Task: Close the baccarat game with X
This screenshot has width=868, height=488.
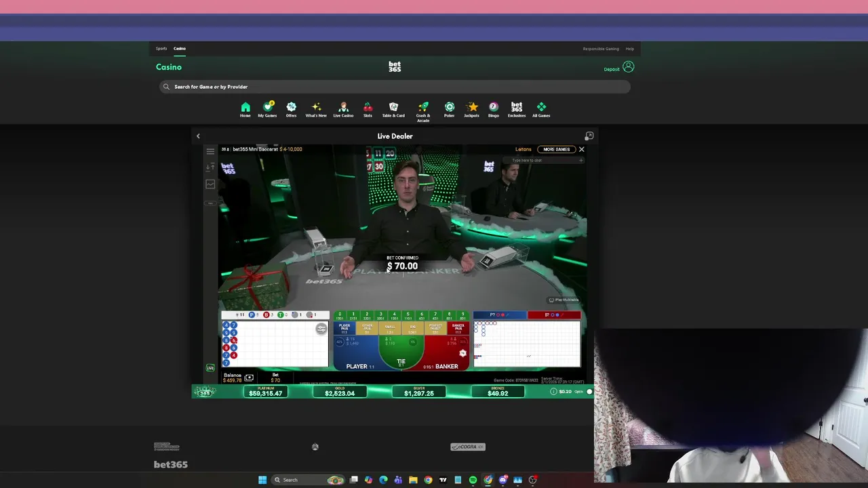Action: 581,149
